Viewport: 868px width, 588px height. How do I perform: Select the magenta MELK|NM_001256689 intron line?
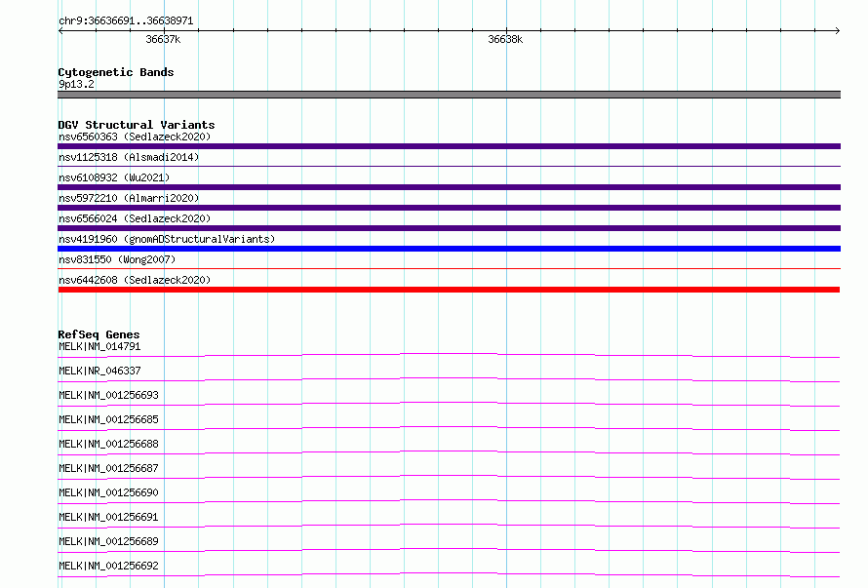449,550
